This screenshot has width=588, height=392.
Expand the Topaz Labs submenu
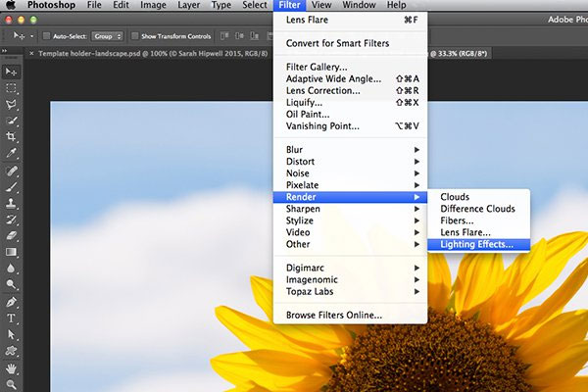pyautogui.click(x=350, y=291)
